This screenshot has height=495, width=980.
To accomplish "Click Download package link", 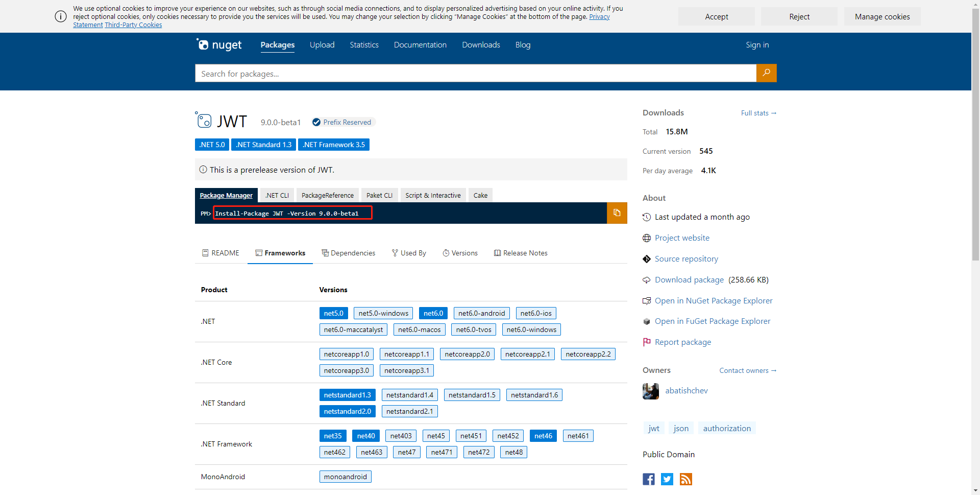I will point(689,280).
